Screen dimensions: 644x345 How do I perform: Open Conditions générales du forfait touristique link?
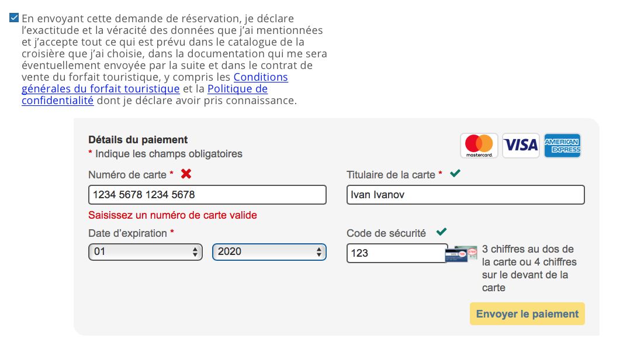pyautogui.click(x=261, y=77)
